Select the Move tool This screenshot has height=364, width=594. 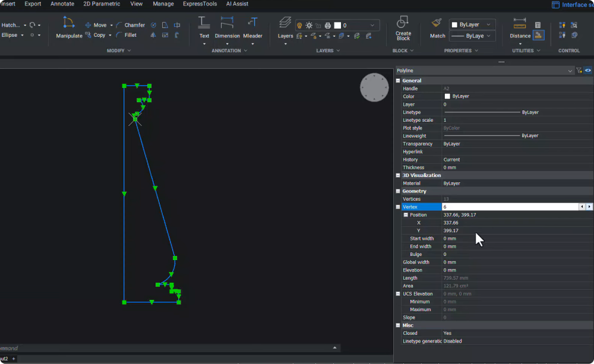99,25
